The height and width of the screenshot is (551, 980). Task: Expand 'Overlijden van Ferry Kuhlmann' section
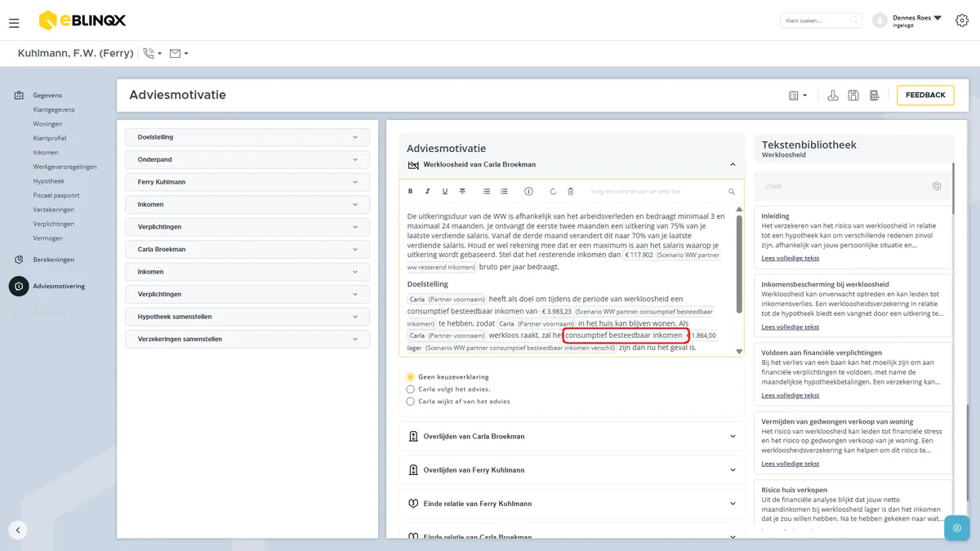click(x=572, y=470)
